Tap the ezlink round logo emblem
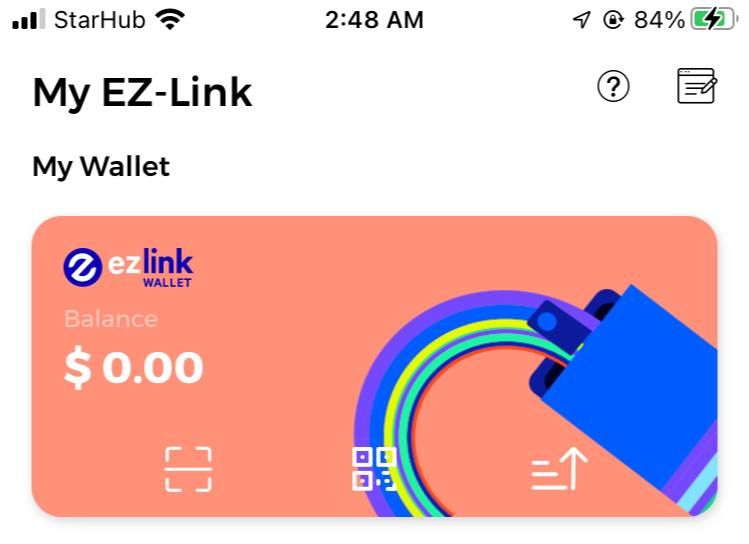Screen dimensions: 749x544 point(83,267)
